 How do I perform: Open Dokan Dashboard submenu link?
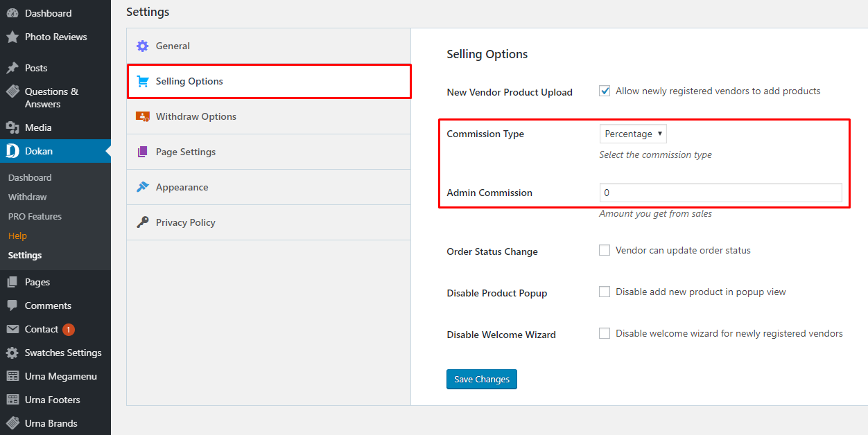[x=30, y=177]
